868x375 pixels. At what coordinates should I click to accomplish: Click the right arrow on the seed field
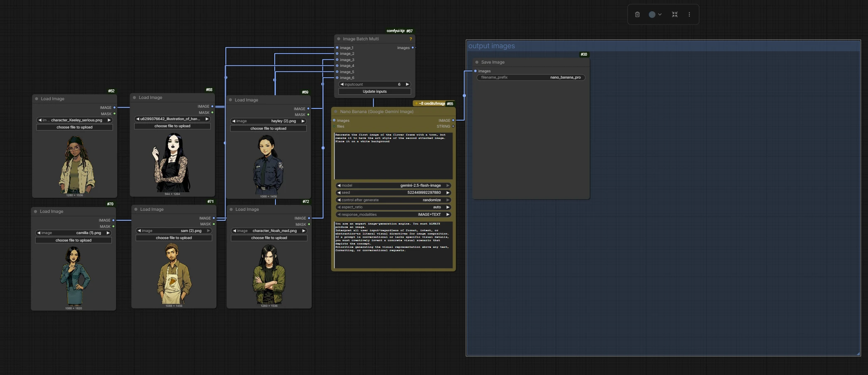pos(448,193)
